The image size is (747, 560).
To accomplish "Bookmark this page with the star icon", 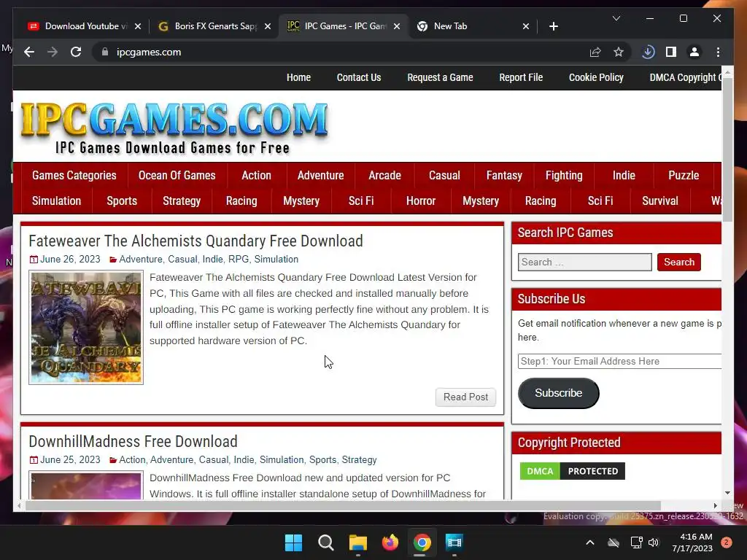I will pyautogui.click(x=619, y=52).
